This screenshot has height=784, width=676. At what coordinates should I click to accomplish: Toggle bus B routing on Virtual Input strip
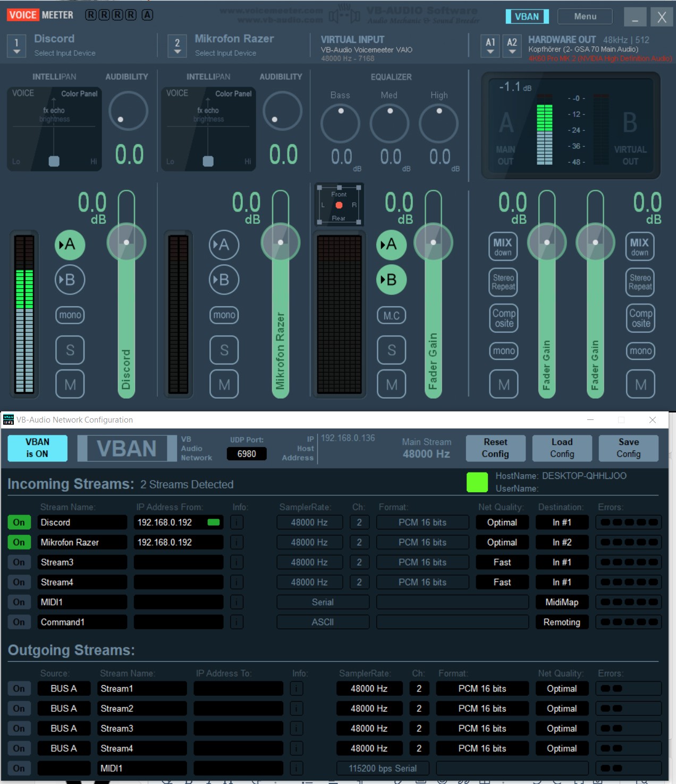tap(391, 280)
